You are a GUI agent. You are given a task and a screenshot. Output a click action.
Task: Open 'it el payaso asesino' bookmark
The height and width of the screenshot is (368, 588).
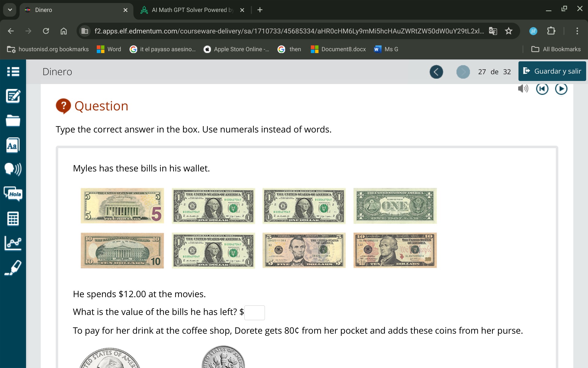click(x=163, y=49)
